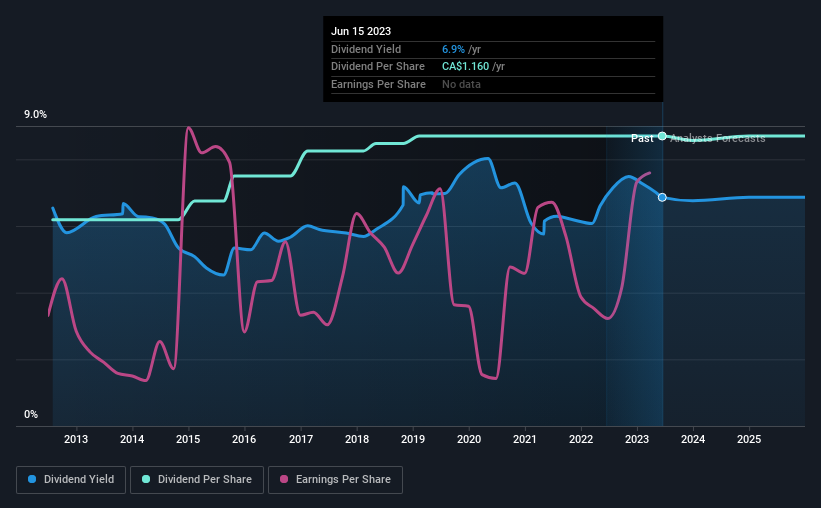The image size is (821, 508).
Task: Toggle the Dividend Per Share legend button
Action: [x=197, y=480]
